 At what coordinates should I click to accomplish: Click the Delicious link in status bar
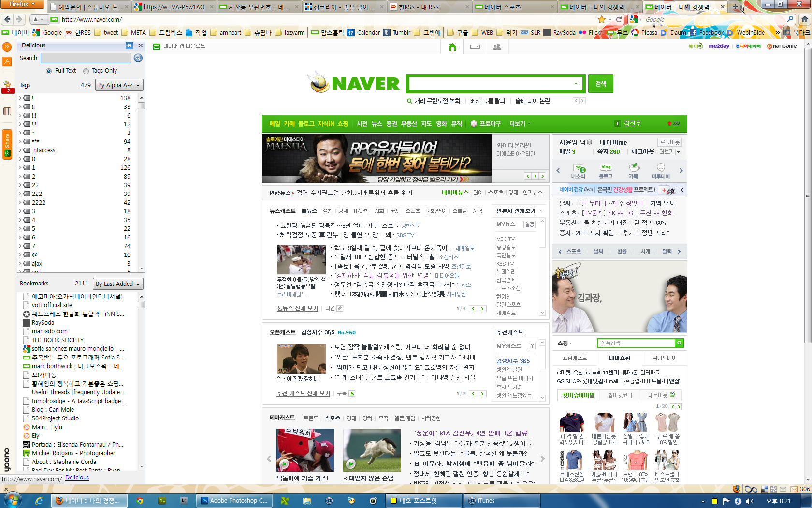point(77,478)
